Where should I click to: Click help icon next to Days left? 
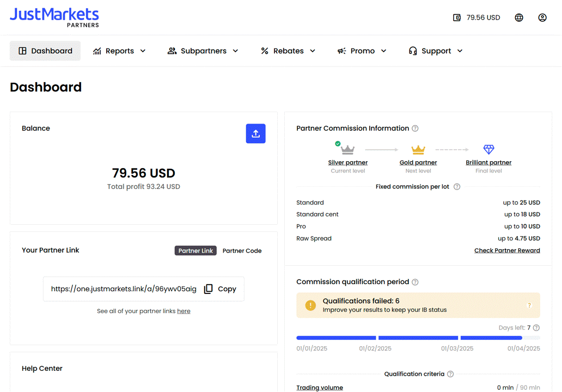(x=536, y=328)
